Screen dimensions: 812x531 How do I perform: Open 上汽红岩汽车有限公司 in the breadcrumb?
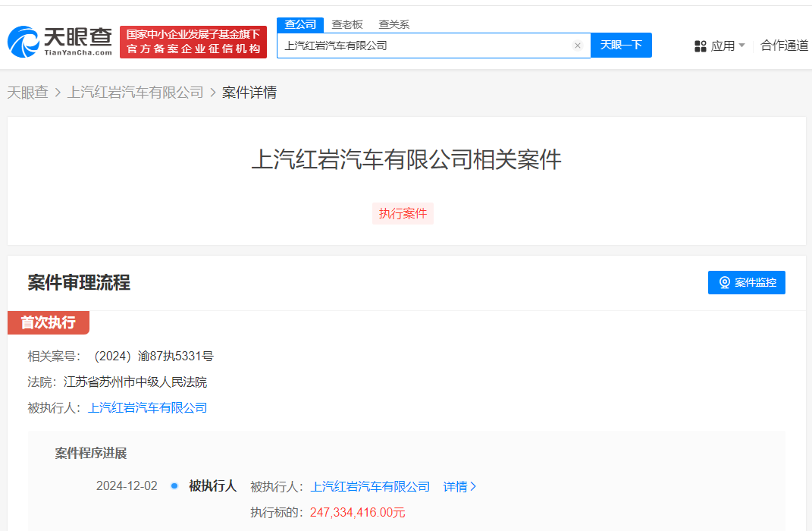[x=136, y=93]
